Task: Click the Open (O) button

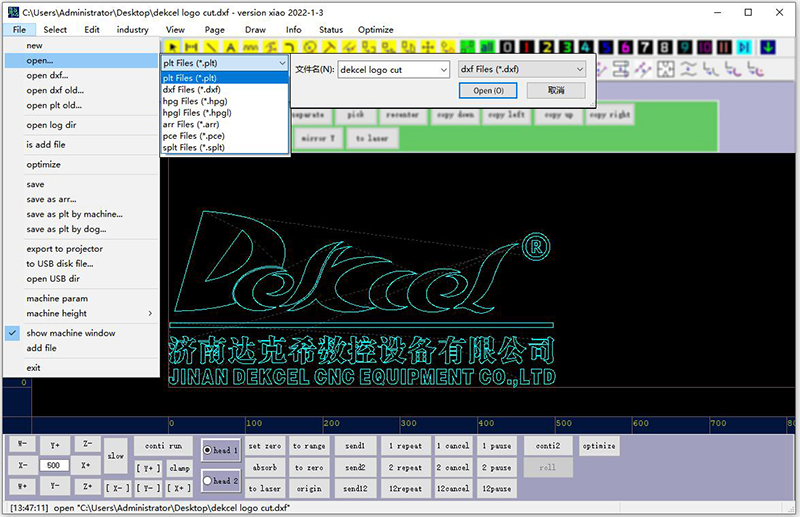Action: (x=488, y=90)
